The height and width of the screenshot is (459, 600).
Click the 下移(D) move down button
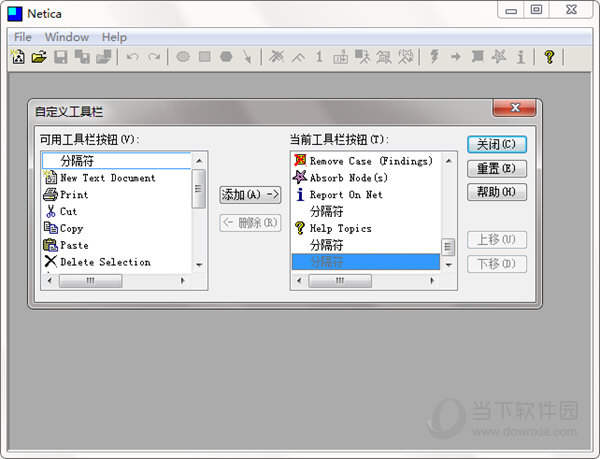pos(497,264)
